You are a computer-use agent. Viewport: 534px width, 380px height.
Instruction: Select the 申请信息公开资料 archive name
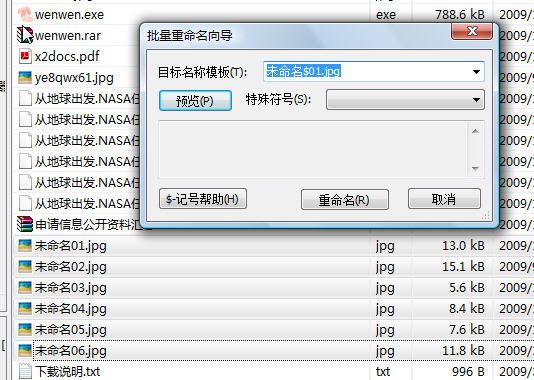point(88,225)
